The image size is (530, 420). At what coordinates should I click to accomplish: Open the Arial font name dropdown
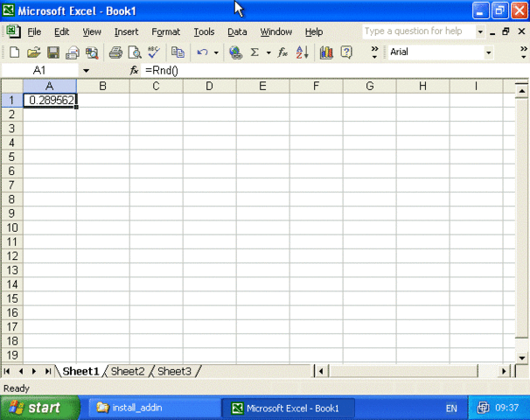[x=488, y=52]
